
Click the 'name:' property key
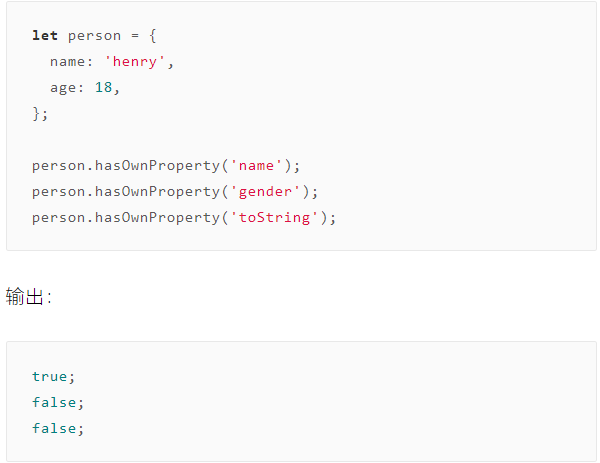(71, 62)
